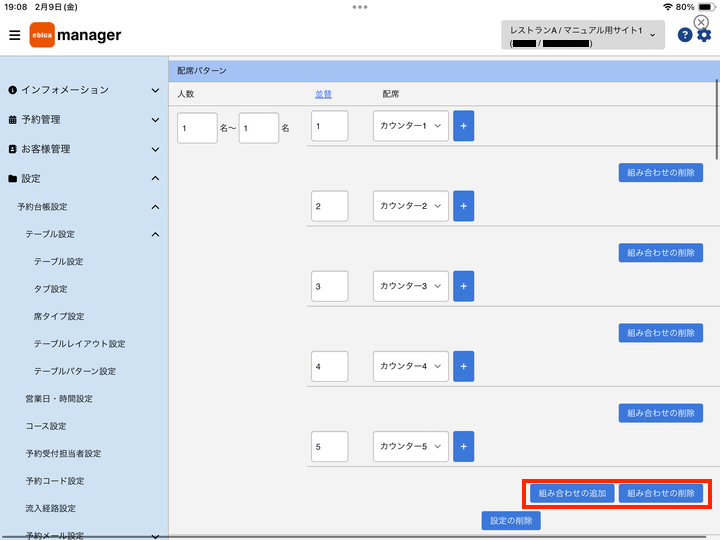This screenshot has width=720, height=540.
Task: Open the hamburger menu icon
Action: [x=15, y=35]
